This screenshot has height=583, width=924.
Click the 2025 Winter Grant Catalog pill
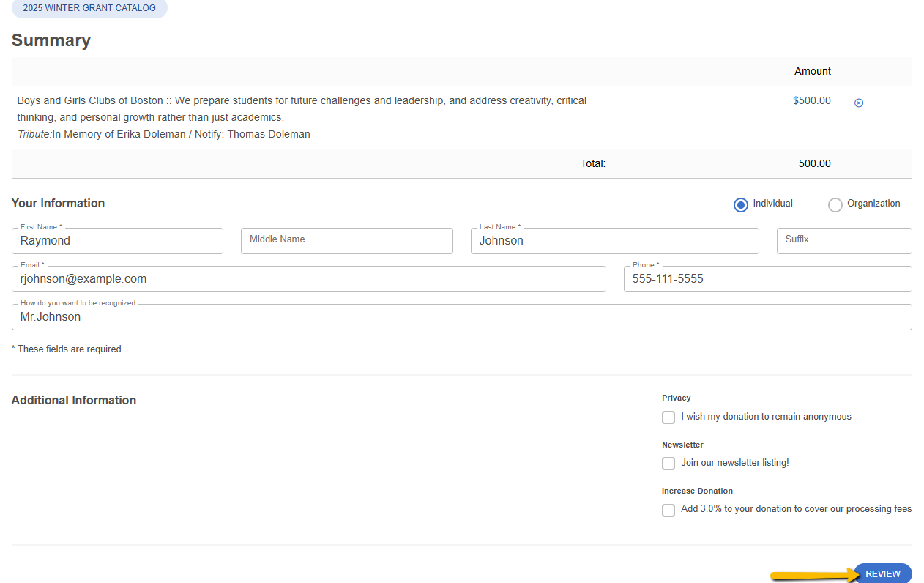89,8
